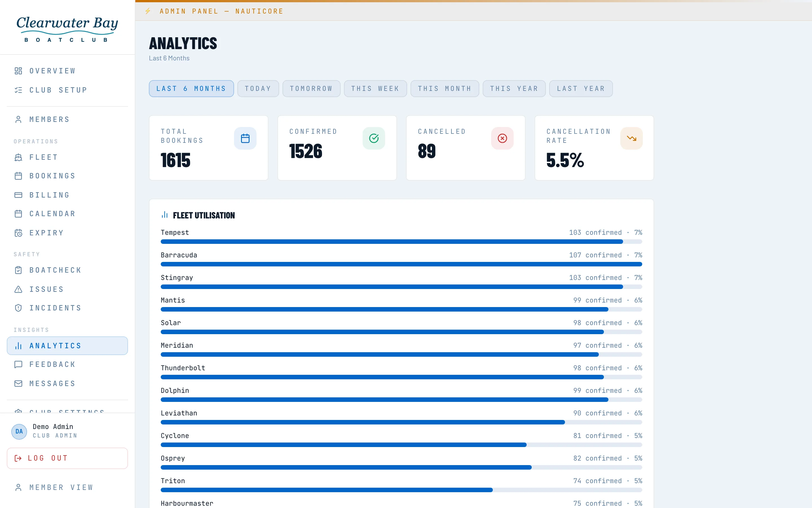The width and height of the screenshot is (812, 508).
Task: Click the Log Out button
Action: tap(67, 458)
